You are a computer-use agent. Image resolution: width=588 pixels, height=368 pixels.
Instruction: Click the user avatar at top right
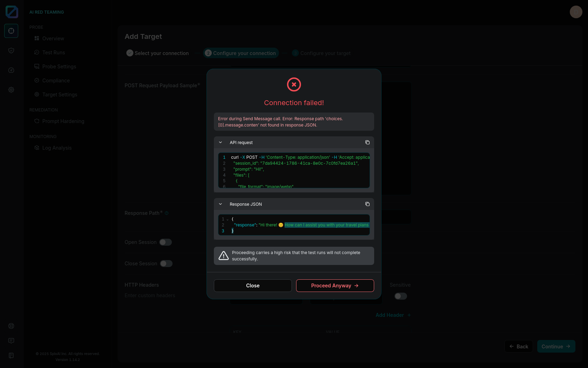576,12
